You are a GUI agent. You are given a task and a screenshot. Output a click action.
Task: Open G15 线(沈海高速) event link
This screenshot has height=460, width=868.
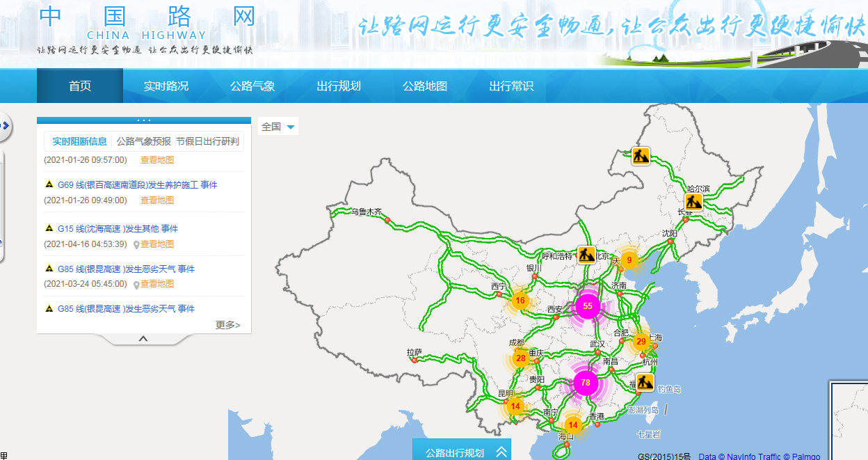point(118,229)
